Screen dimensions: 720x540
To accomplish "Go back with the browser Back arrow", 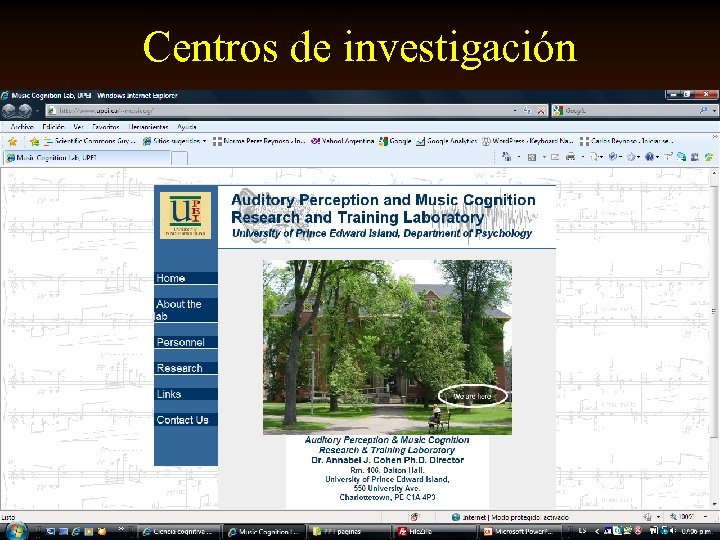I will (x=9, y=111).
